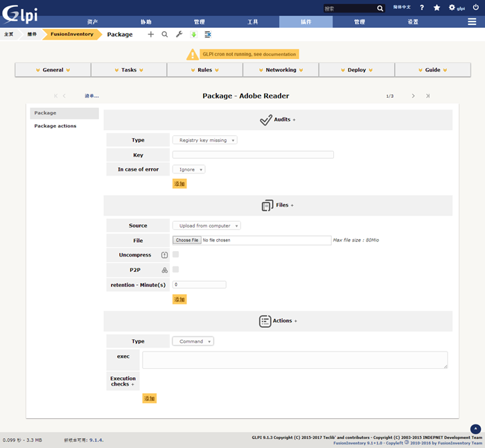Click the FusionInventory breadcrumb
Image resolution: width=485 pixels, height=448 pixels.
click(x=72, y=35)
